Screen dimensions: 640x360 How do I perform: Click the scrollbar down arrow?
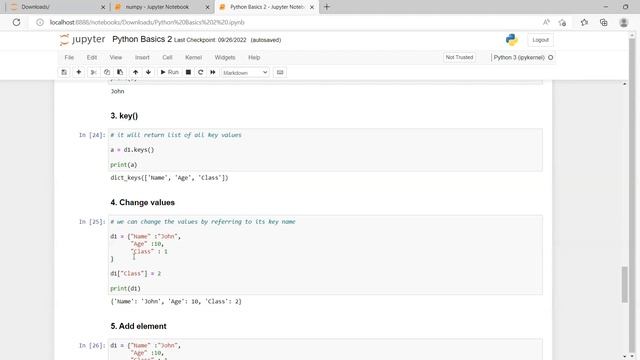click(624, 356)
